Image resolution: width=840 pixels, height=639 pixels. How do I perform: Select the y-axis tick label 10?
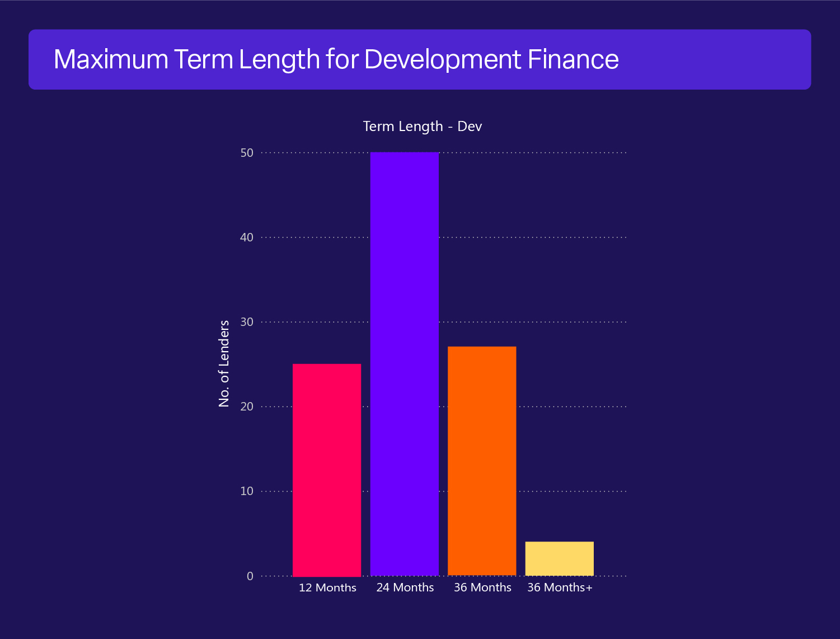pyautogui.click(x=247, y=491)
